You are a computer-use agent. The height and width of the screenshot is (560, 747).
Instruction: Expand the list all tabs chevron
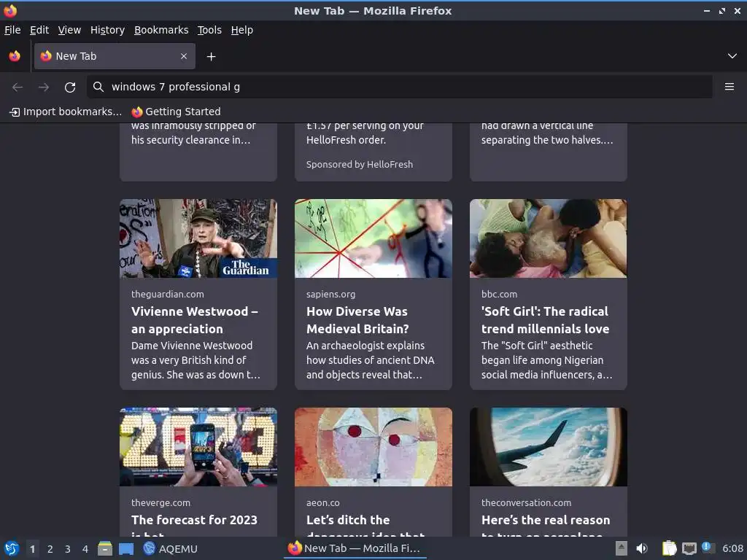[732, 56]
